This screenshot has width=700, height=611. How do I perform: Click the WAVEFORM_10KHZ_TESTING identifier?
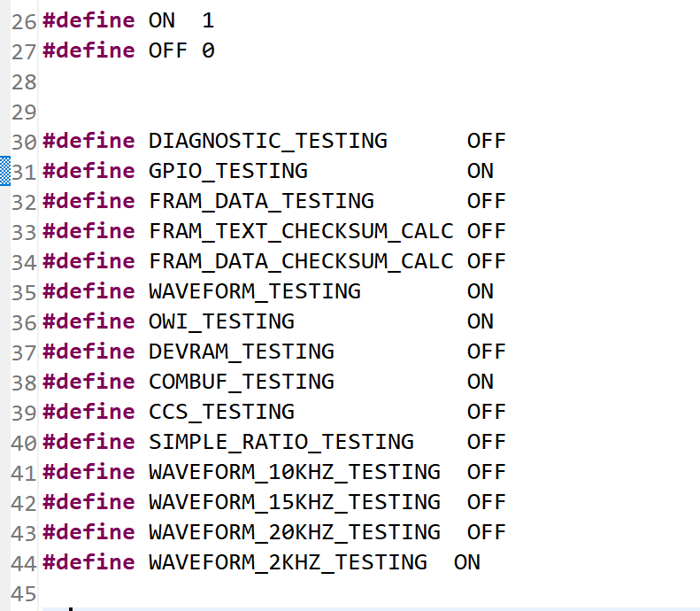294,472
